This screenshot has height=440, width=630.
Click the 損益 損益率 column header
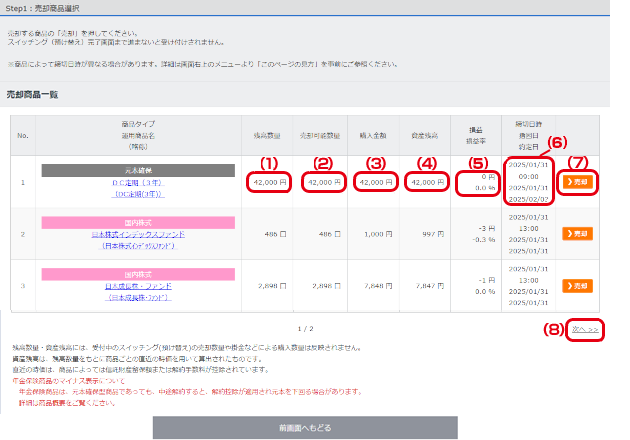coord(476,135)
